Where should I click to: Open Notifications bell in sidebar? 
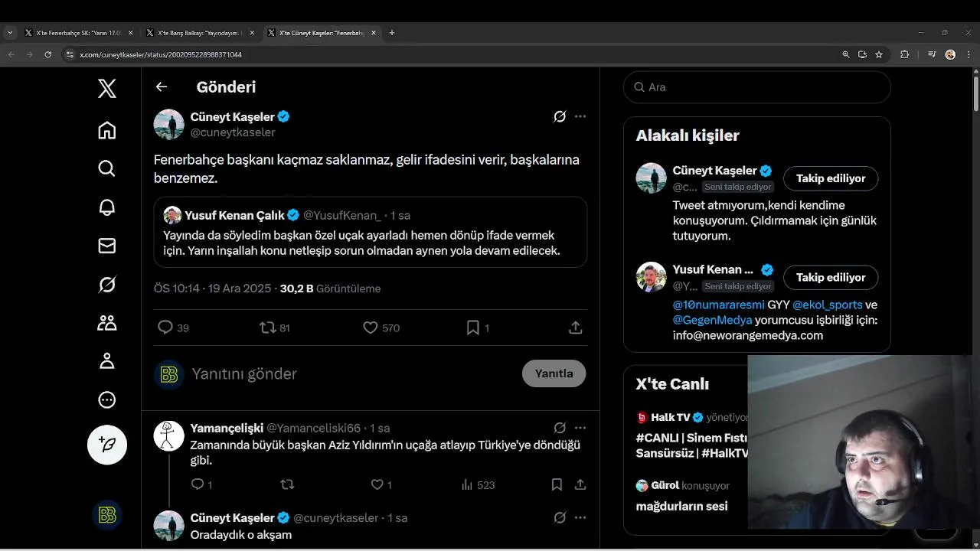107,207
